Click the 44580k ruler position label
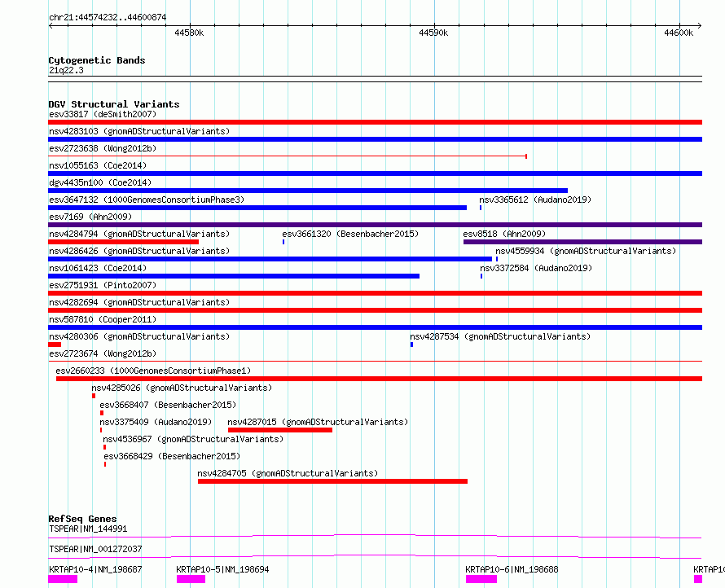 click(189, 33)
